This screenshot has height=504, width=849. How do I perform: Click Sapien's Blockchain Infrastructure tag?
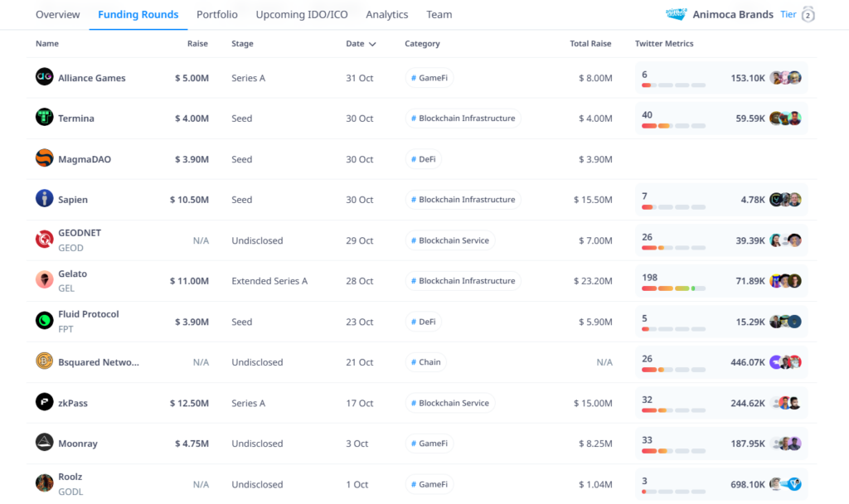tap(463, 200)
